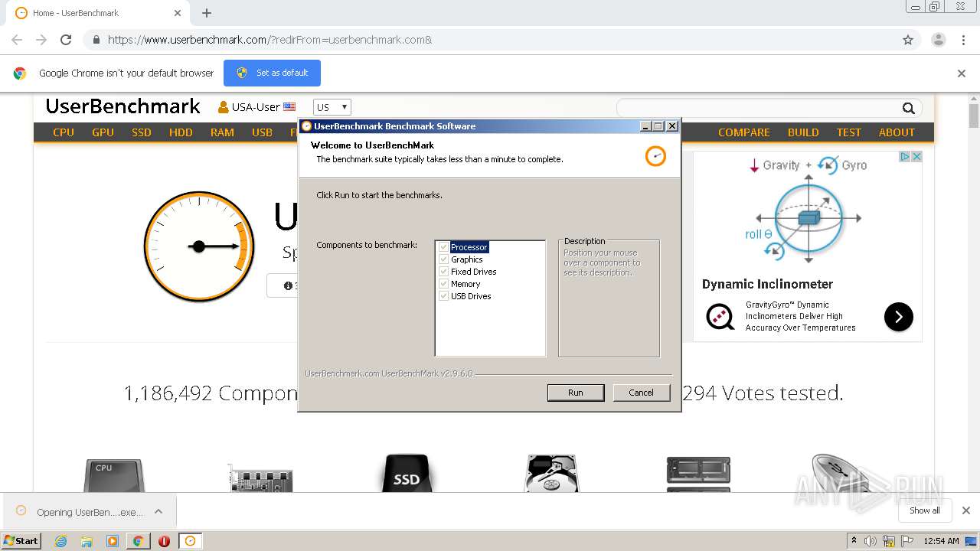Open the SSD menu item
This screenshot has width=980, height=551.
(142, 132)
